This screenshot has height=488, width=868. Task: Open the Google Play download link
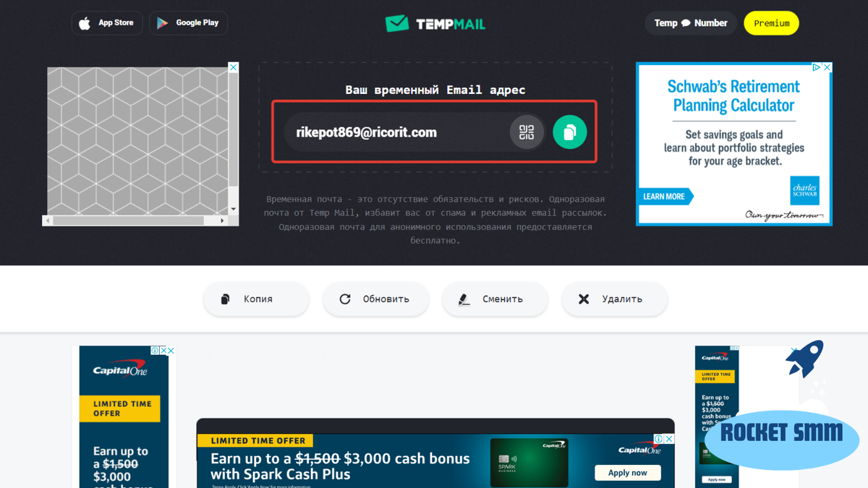click(x=188, y=23)
